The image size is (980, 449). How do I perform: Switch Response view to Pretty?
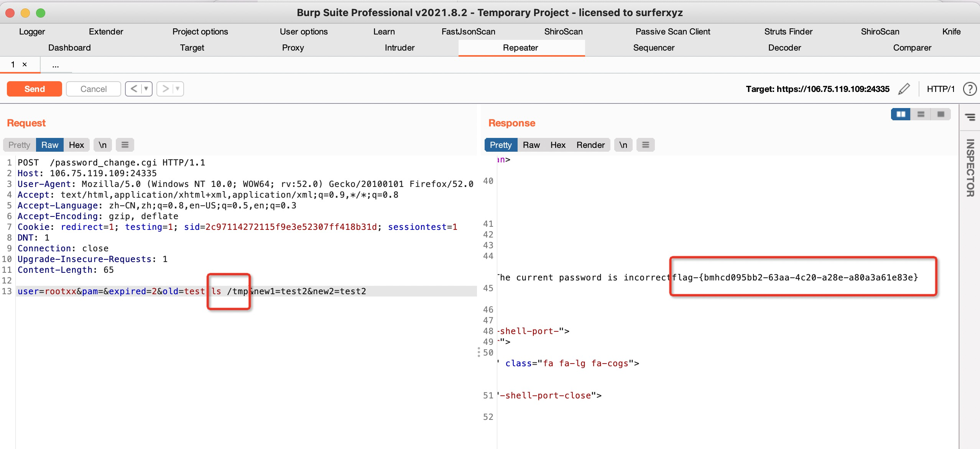point(501,145)
